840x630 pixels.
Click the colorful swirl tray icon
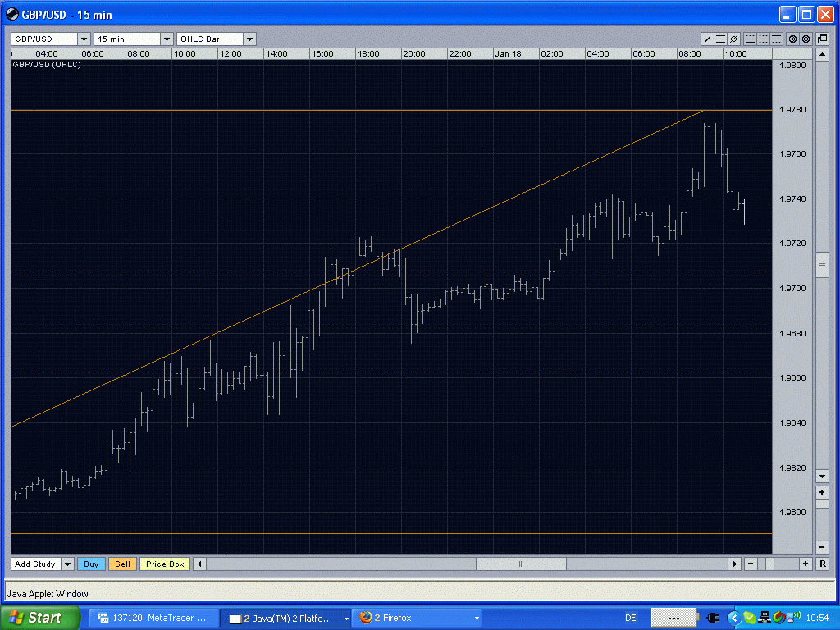[779, 619]
